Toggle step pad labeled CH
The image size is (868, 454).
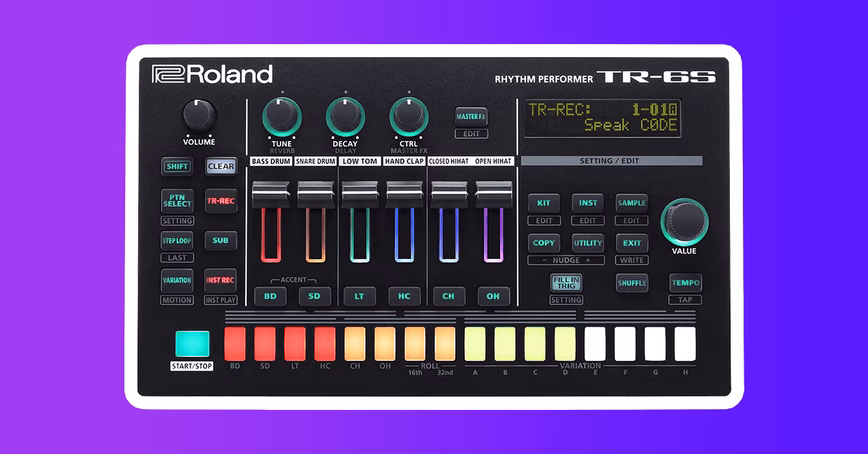pyautogui.click(x=355, y=344)
